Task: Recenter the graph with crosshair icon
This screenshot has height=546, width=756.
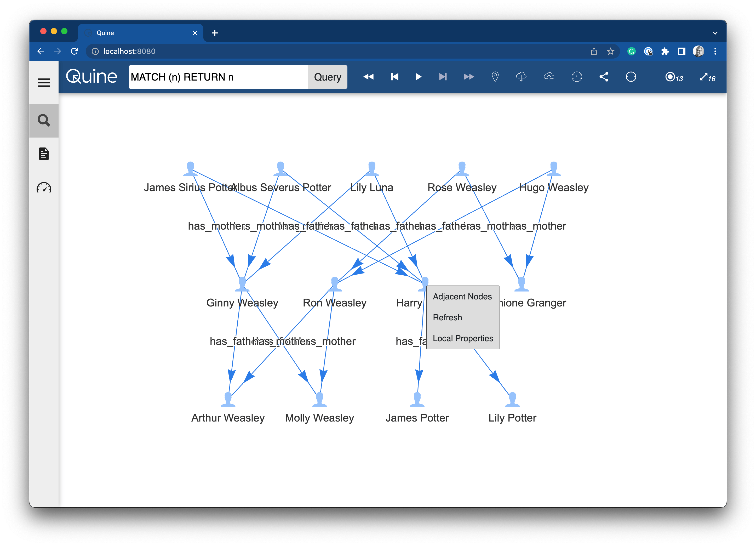Action: coord(631,77)
